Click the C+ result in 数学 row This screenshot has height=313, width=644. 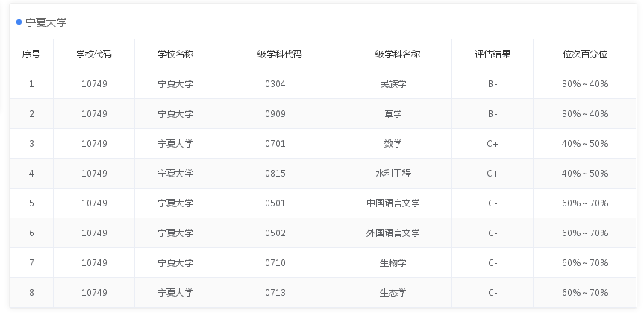tap(493, 144)
